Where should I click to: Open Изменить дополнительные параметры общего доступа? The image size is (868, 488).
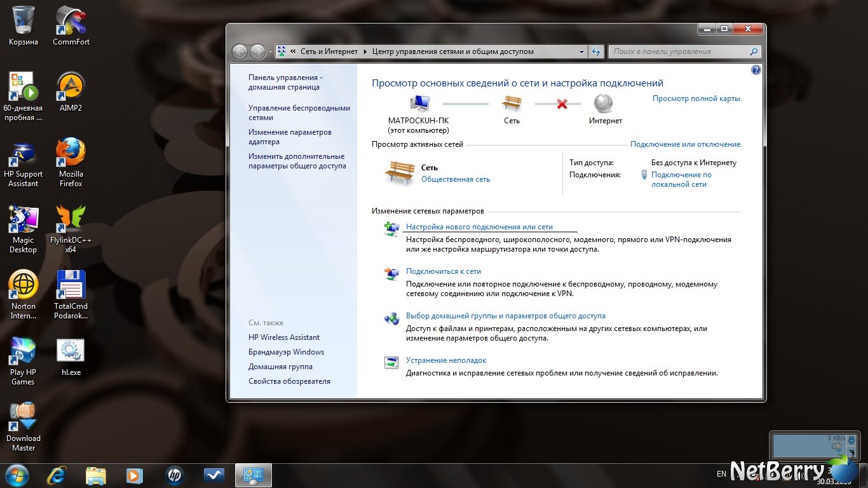tap(297, 161)
